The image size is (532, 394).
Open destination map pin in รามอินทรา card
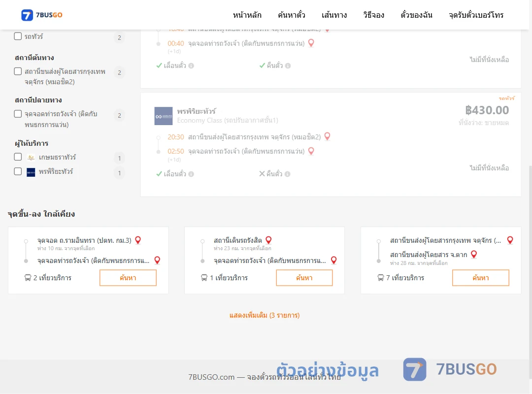click(x=157, y=261)
